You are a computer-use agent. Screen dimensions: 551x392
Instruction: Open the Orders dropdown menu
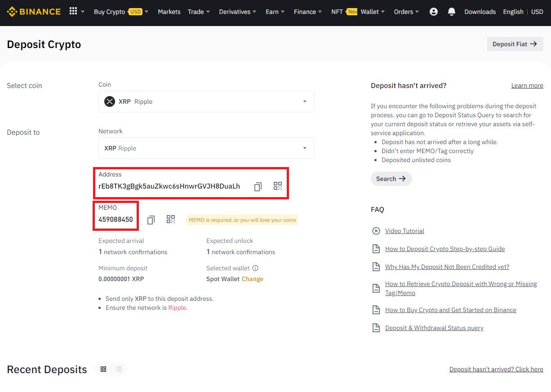coord(406,12)
